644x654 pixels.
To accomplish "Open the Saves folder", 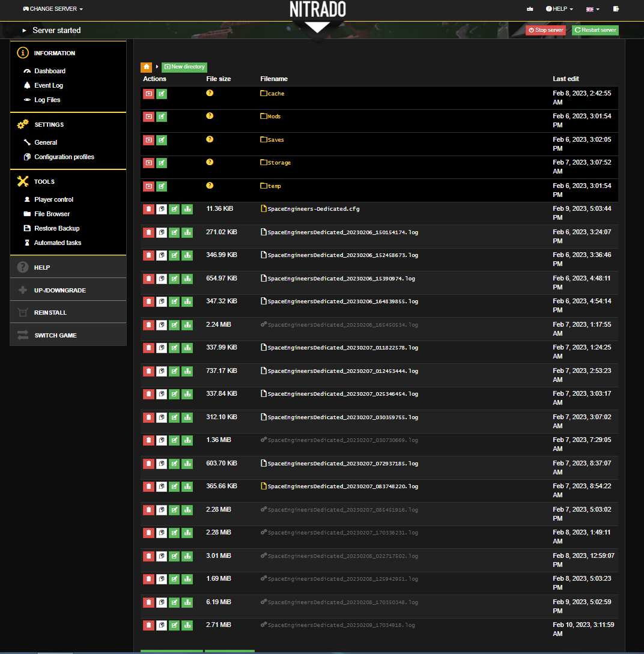I will pyautogui.click(x=276, y=140).
